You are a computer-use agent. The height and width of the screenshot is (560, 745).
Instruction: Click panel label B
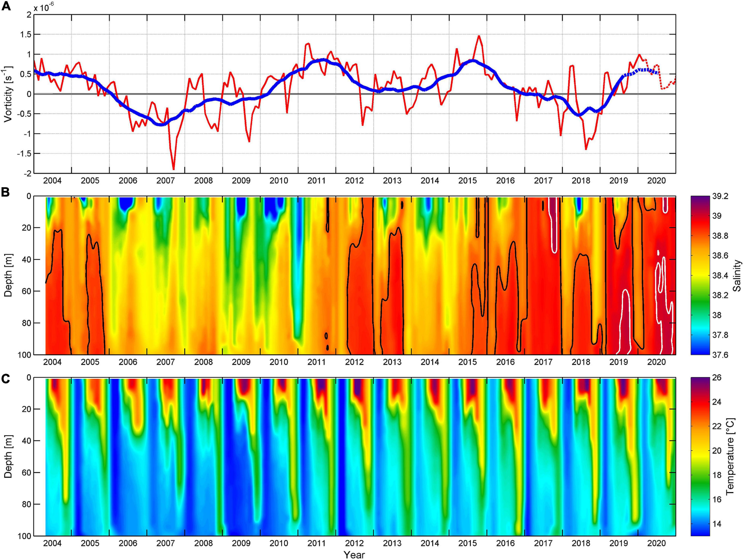[x=5, y=192]
